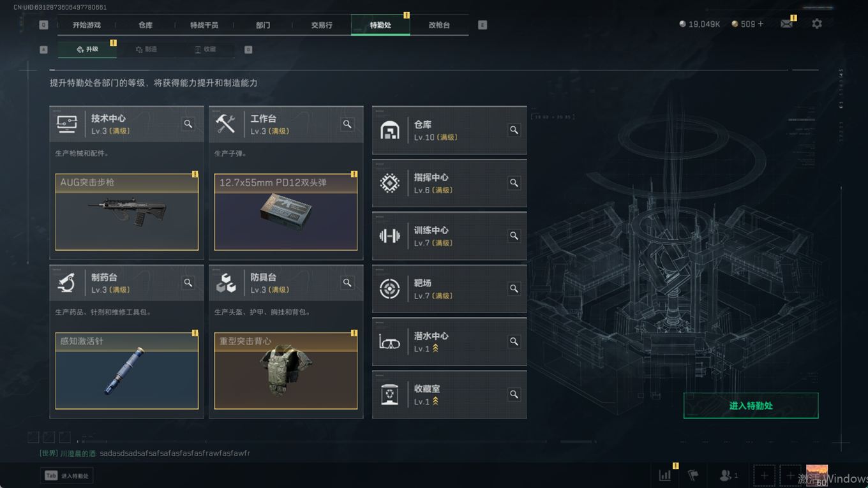Open the statistics bar chart icon
Screen dimensions: 868x488
pyautogui.click(x=665, y=475)
